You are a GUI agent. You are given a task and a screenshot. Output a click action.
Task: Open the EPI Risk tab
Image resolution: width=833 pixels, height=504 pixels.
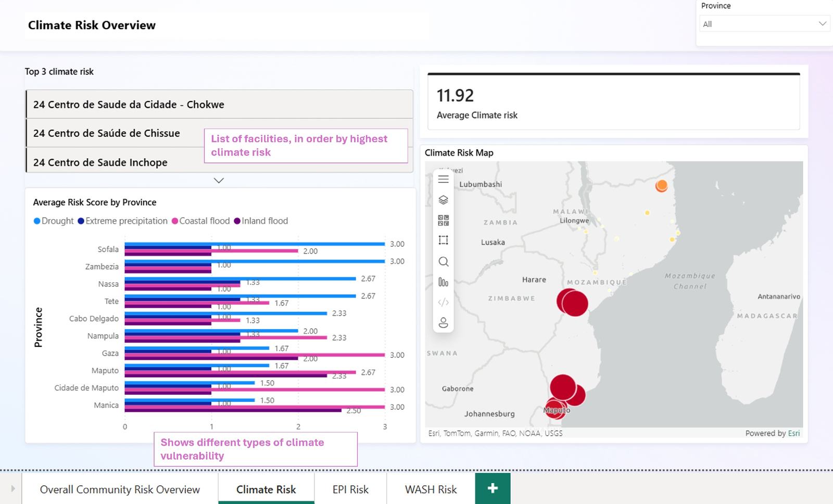350,489
